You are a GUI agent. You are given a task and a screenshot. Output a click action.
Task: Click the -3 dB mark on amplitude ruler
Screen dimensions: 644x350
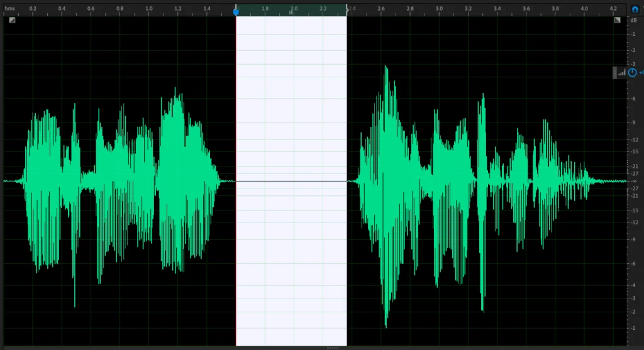click(633, 64)
